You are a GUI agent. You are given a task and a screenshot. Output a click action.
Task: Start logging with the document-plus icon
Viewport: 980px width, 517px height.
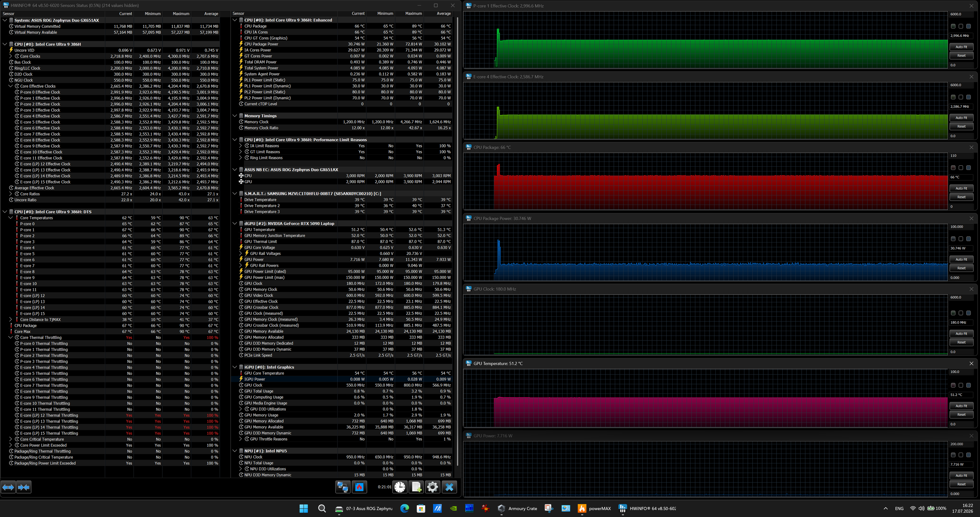click(x=416, y=487)
